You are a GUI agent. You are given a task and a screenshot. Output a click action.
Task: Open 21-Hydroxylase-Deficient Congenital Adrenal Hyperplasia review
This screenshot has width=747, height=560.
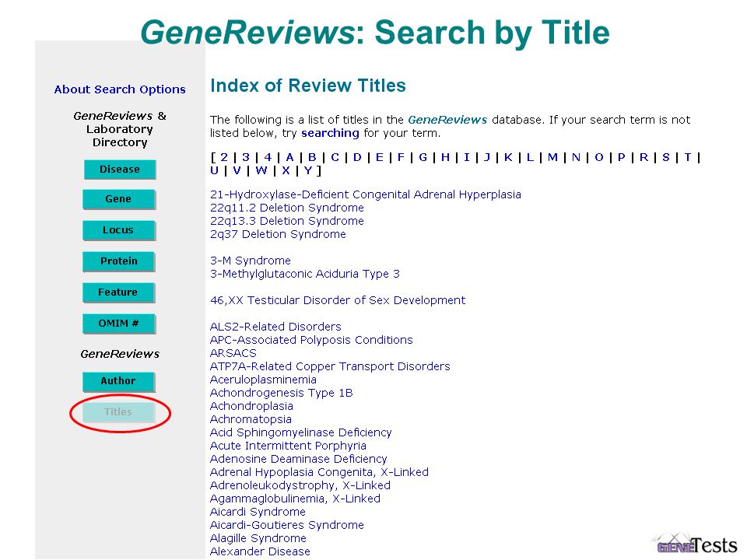coord(366,194)
